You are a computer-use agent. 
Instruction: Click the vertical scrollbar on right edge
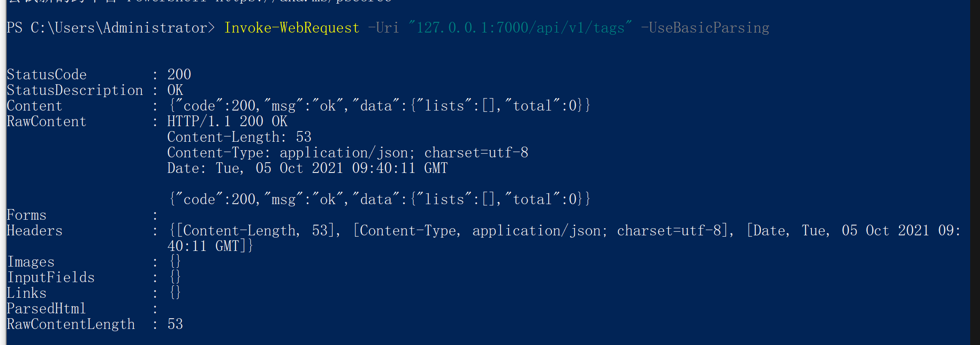point(975,172)
